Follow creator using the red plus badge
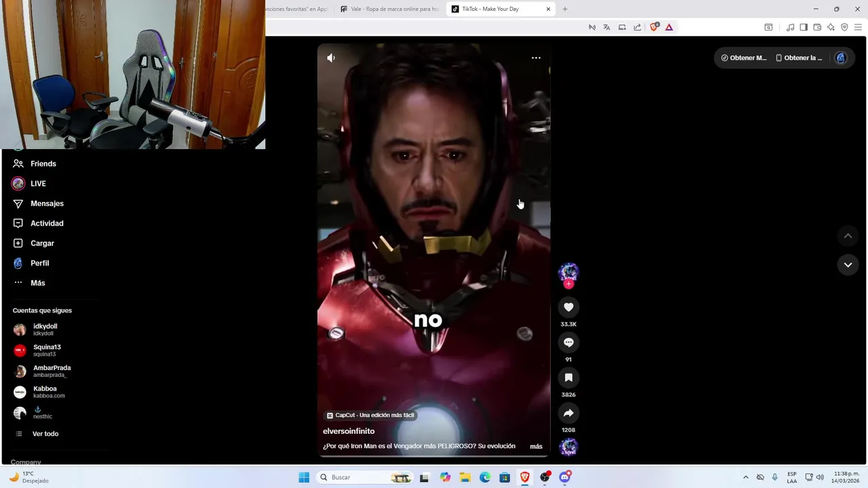Viewport: 868px width, 488px height. pyautogui.click(x=568, y=284)
